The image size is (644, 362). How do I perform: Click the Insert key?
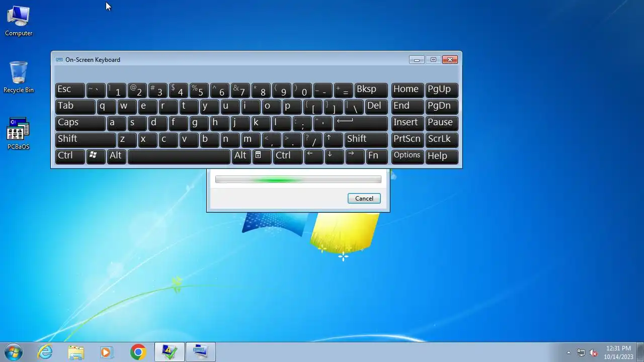(407, 123)
